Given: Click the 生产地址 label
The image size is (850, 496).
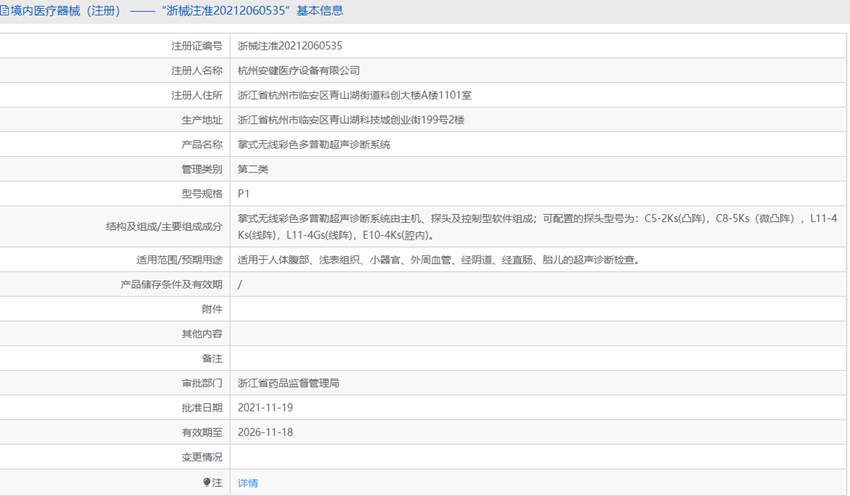Looking at the screenshot, I should point(202,120).
